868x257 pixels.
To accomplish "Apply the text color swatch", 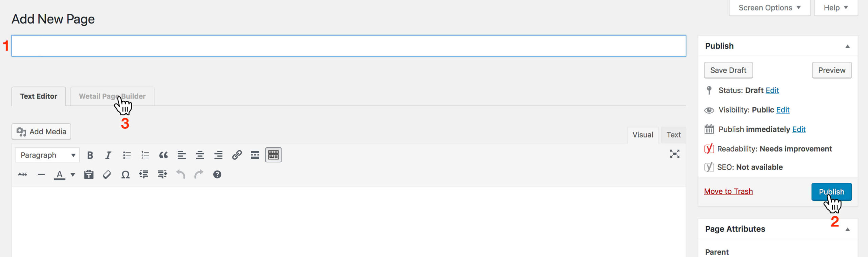I will [60, 175].
